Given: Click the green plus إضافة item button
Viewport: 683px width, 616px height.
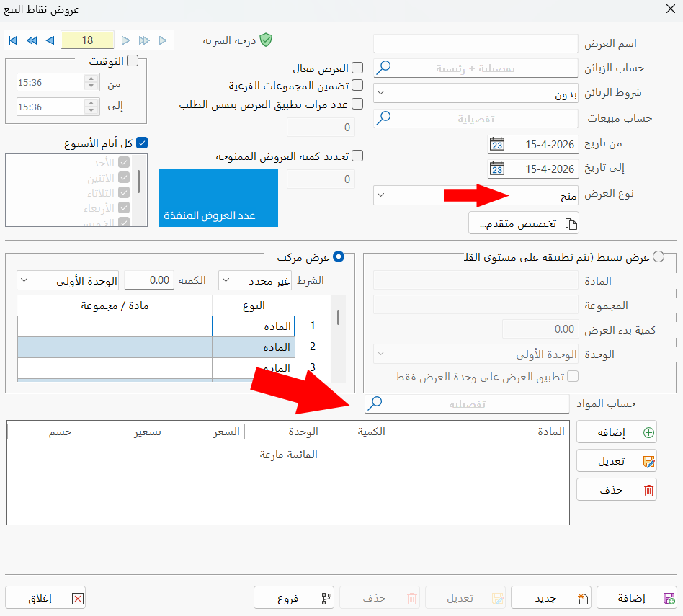Looking at the screenshot, I should (616, 432).
